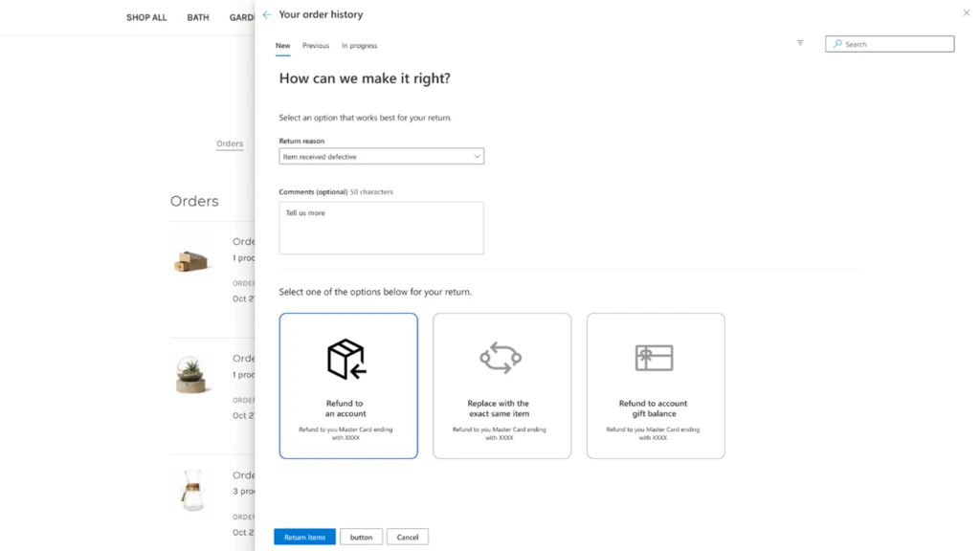Select the Refund to an account option
Screen dimensions: 980x551
348,385
